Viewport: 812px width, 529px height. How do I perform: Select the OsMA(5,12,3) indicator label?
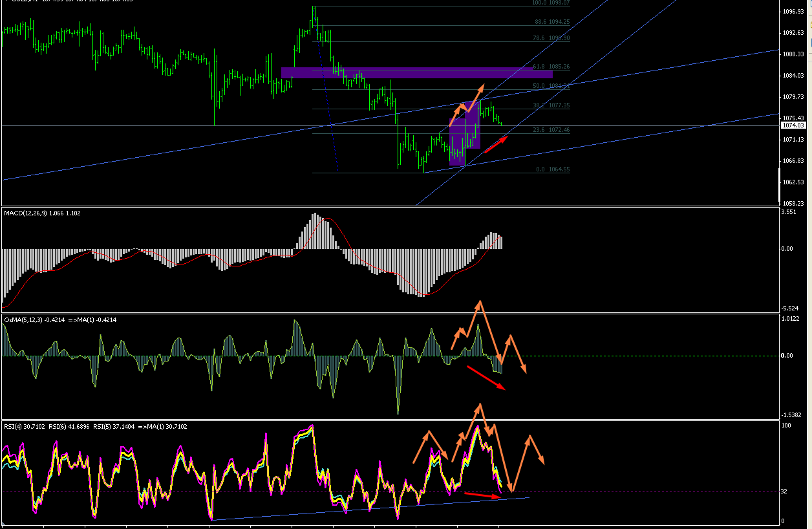tap(59, 319)
